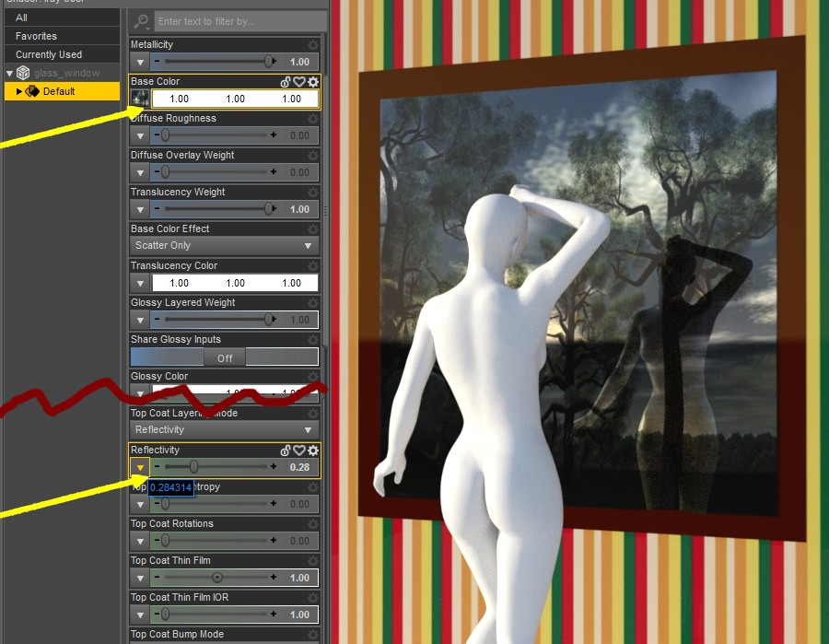Click the Top Coat Thin Film slider handle
829x644 pixels.
tap(217, 578)
